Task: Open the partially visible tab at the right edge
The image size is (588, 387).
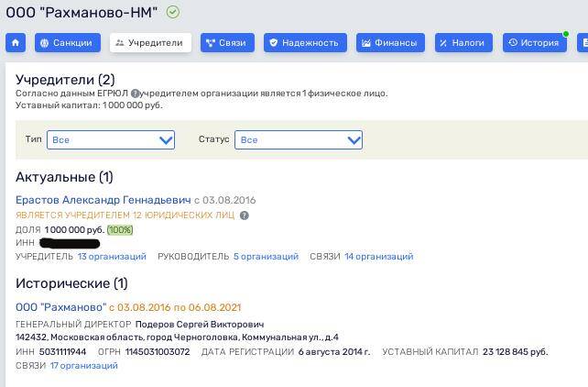Action: click(583, 43)
